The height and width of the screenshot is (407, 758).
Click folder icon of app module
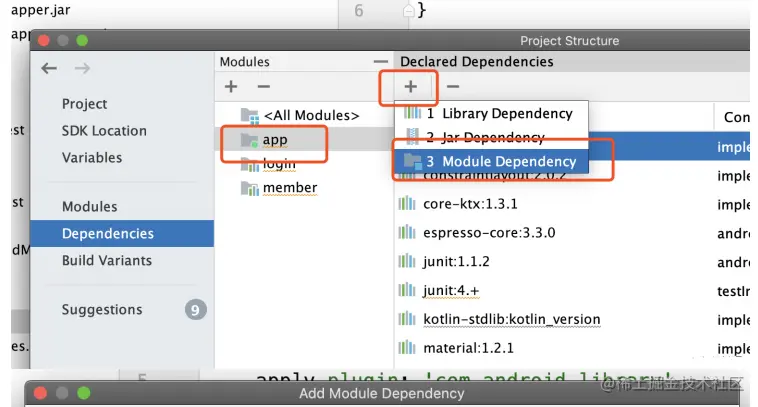click(249, 140)
